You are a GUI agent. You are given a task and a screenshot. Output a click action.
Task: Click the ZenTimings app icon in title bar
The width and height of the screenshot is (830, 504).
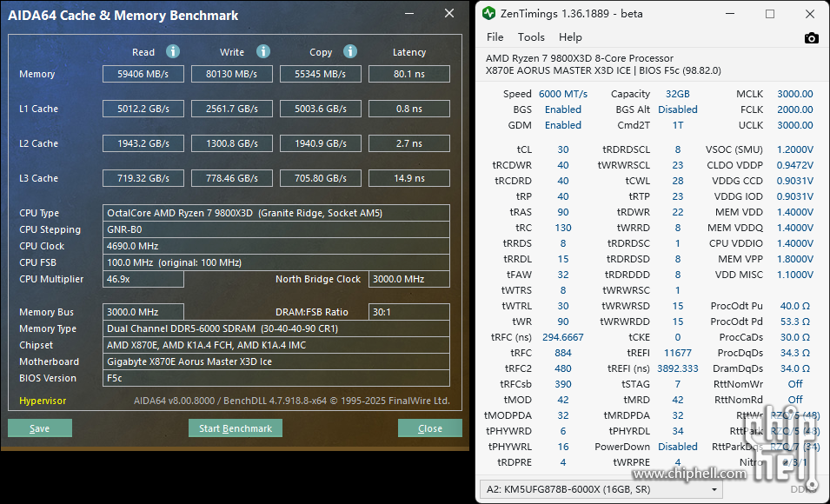coord(489,14)
